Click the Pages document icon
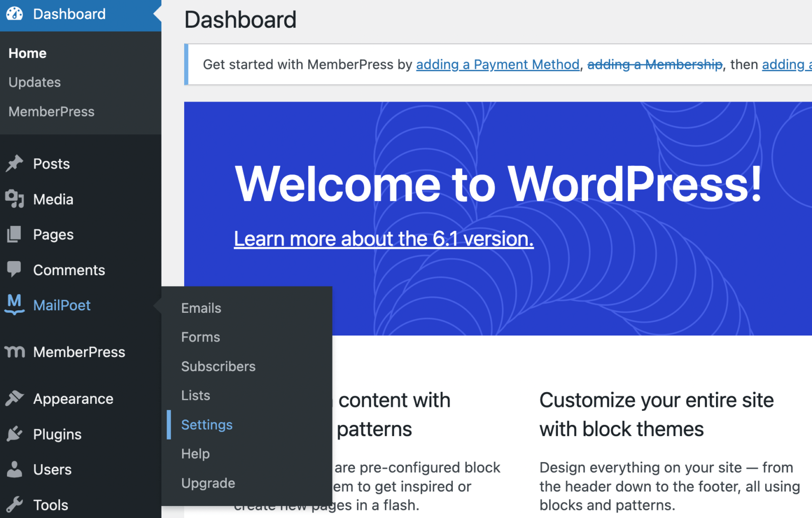812x518 pixels. 15,234
